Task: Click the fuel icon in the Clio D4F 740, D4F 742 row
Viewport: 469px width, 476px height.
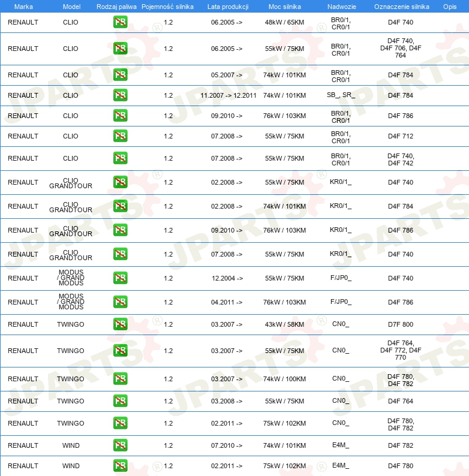Action: point(121,158)
